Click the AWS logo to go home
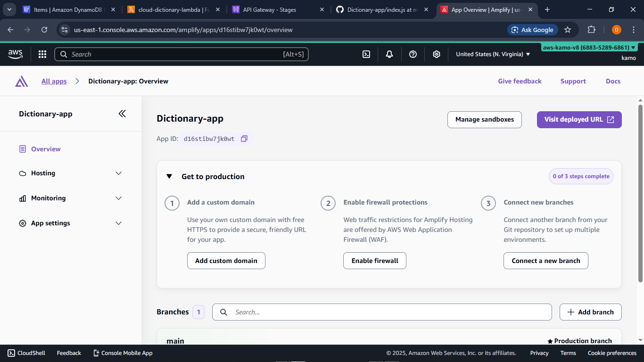The width and height of the screenshot is (644, 362). pos(15,54)
